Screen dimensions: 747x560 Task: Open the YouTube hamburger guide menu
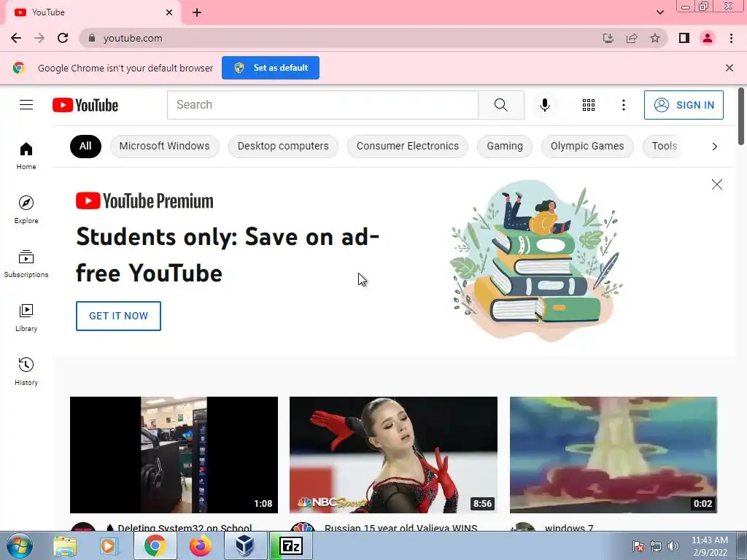click(x=26, y=105)
